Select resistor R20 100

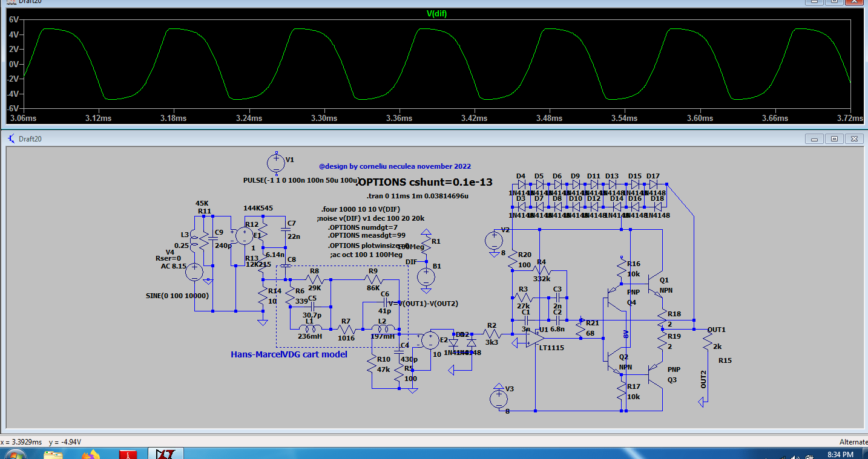pos(513,260)
